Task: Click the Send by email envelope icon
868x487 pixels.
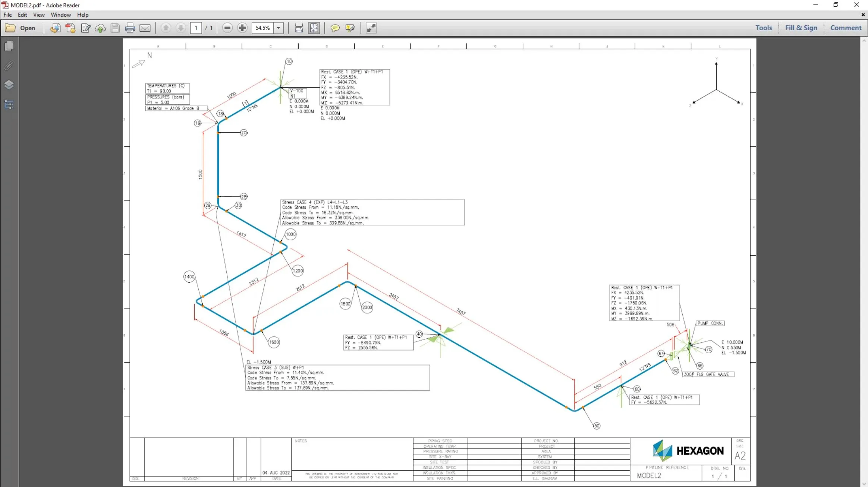Action: pos(145,28)
